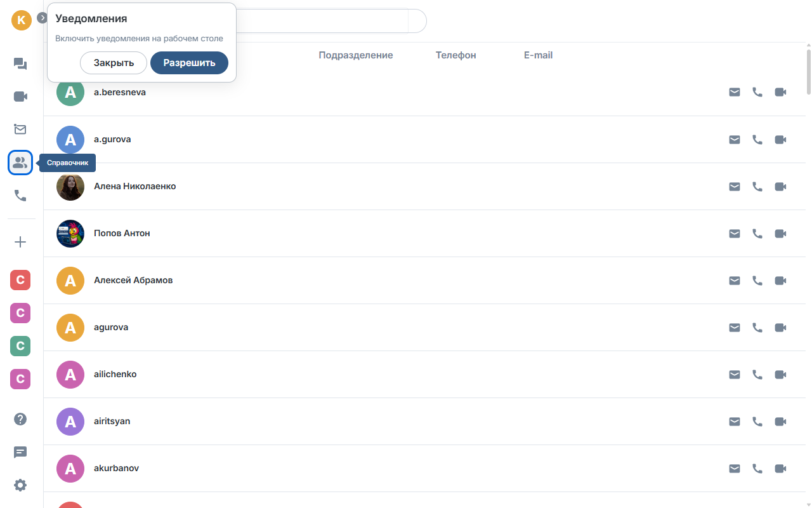Viewport: 812px width, 508px height.
Task: Open the chats icon in sidebar
Action: [x=20, y=63]
